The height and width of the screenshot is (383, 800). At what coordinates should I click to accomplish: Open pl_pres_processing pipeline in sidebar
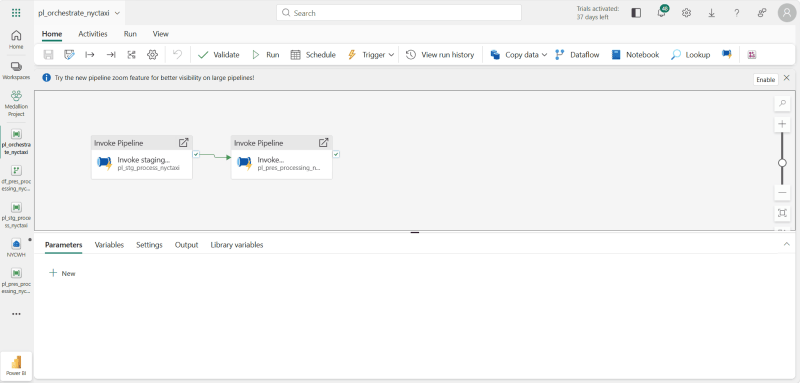[16, 281]
